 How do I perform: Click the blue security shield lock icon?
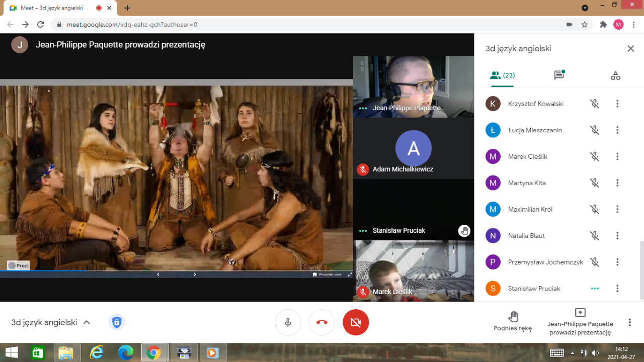click(x=117, y=322)
